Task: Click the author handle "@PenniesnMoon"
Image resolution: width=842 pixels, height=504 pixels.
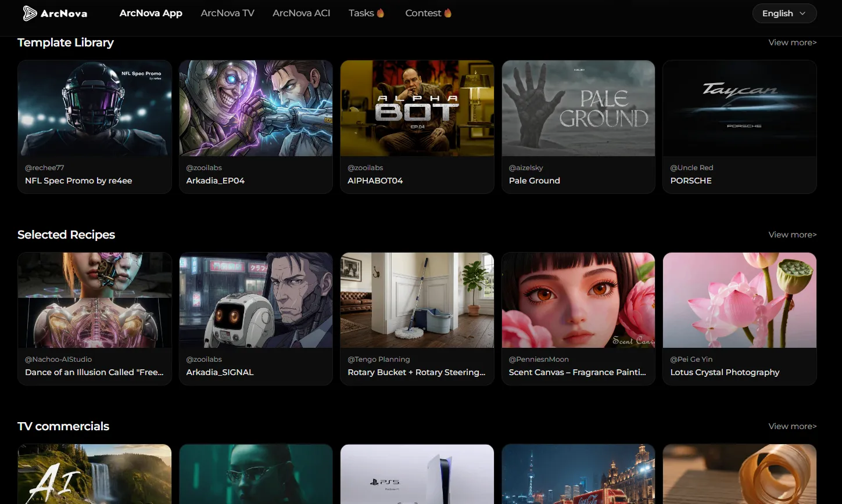Action: pos(539,359)
